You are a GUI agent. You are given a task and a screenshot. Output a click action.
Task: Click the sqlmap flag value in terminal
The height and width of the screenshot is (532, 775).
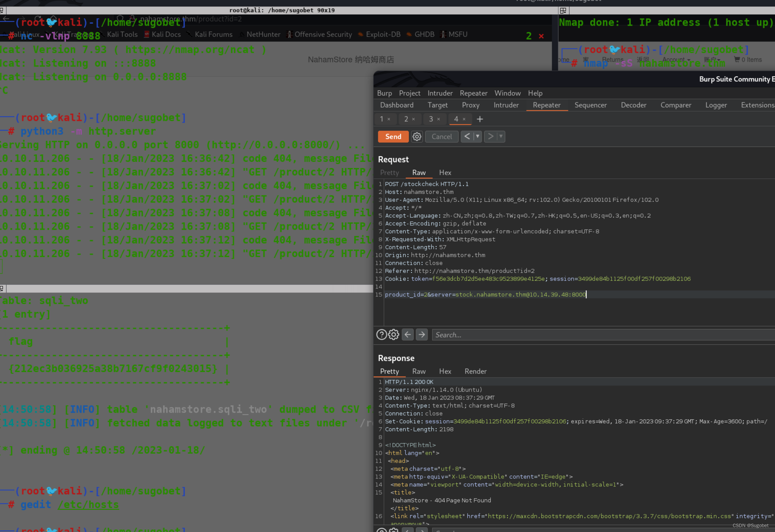(113, 368)
